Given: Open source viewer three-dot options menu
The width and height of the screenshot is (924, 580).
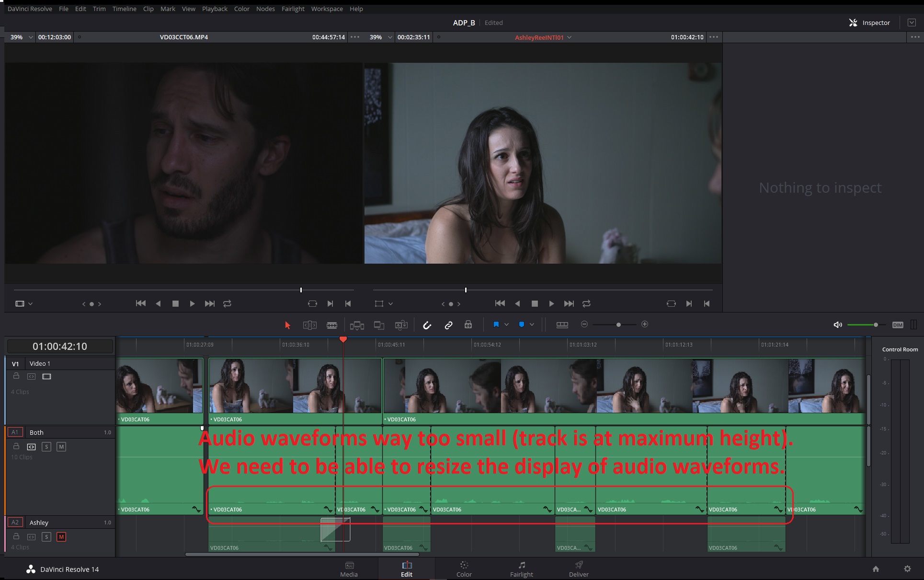Looking at the screenshot, I should 355,37.
